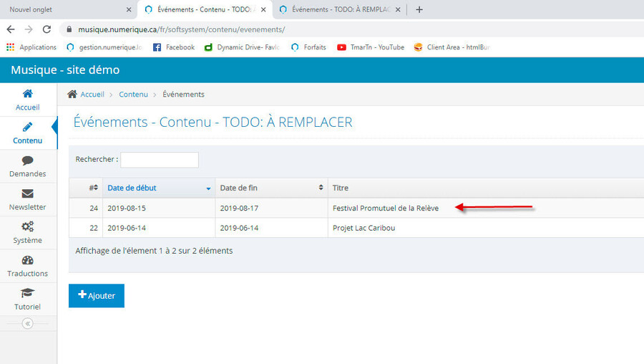The height and width of the screenshot is (364, 644).
Task: Click the Ajouter button
Action: tap(97, 296)
